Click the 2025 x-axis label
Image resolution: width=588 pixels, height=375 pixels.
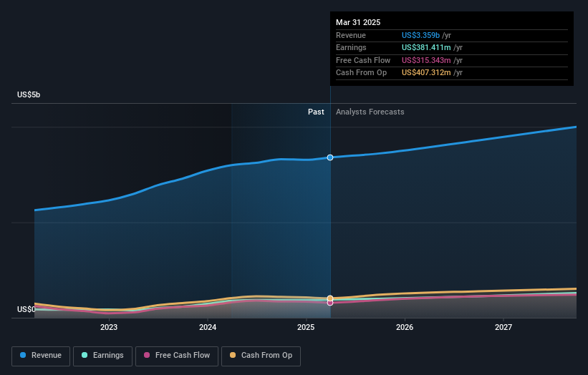[306, 327]
